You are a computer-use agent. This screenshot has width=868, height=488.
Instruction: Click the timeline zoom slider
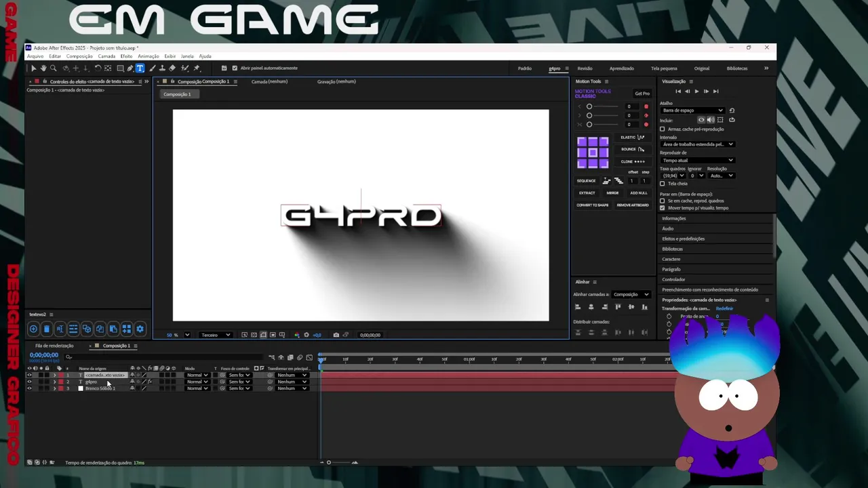pos(329,462)
